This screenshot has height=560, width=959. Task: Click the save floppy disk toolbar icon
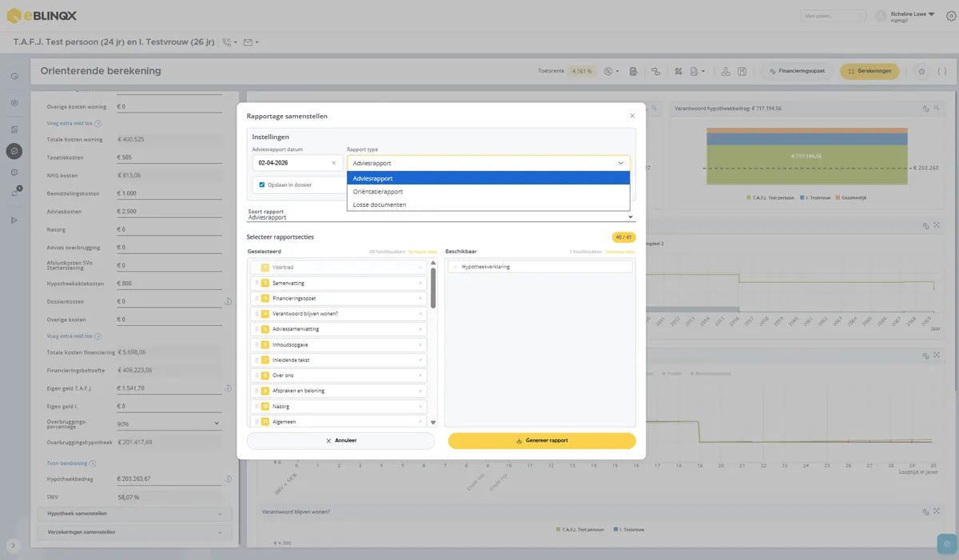742,71
